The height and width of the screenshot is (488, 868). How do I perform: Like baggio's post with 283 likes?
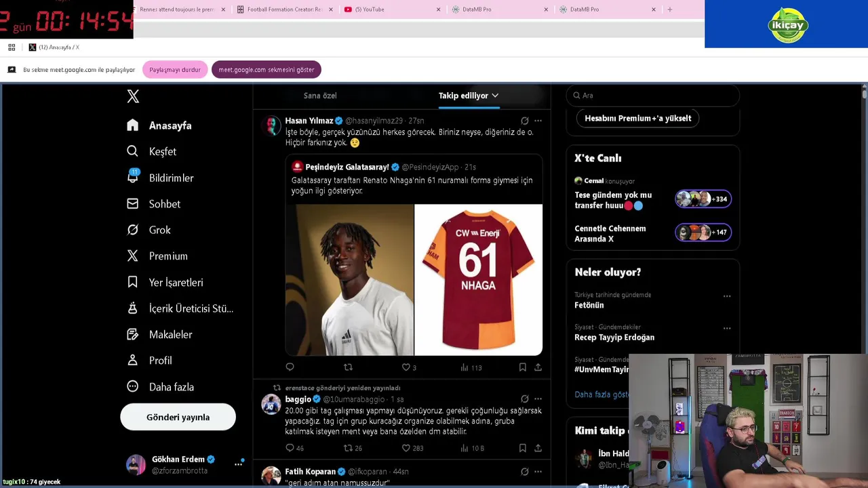pyautogui.click(x=412, y=448)
